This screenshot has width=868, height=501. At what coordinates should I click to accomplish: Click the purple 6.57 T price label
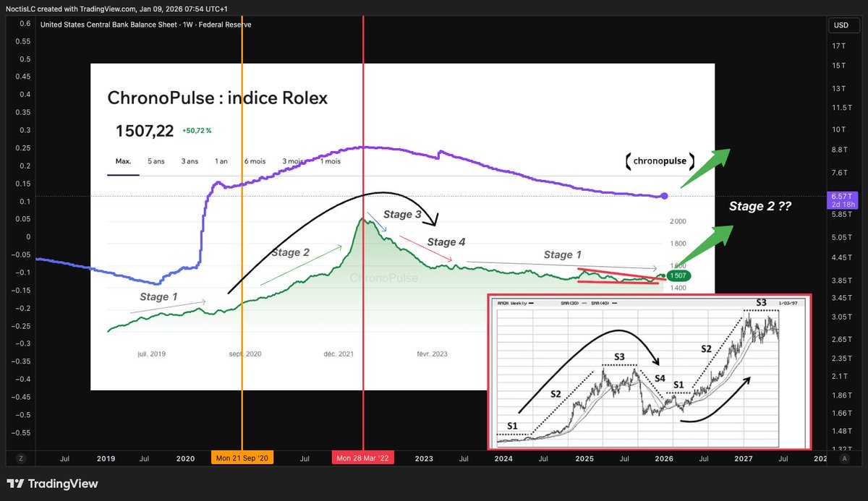(843, 200)
